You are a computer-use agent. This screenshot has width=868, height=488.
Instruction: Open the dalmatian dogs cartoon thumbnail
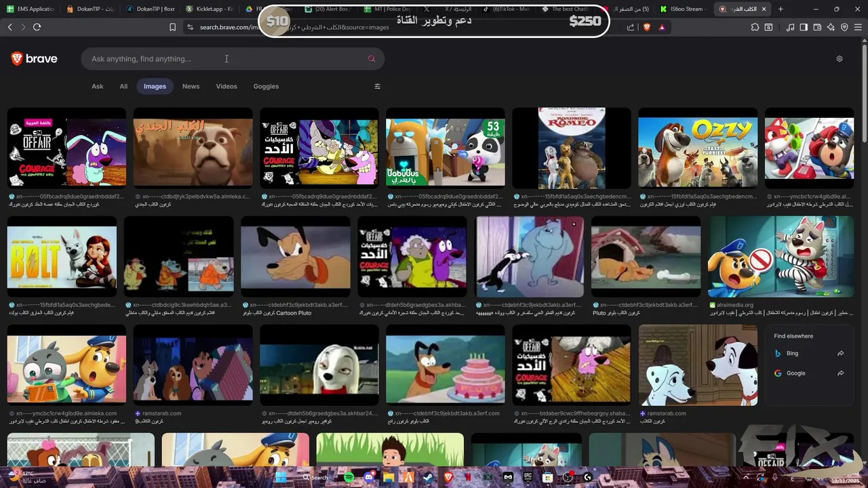tap(698, 365)
